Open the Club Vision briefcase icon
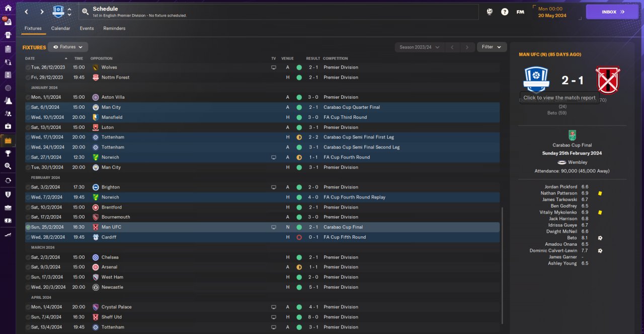644x334 pixels. coord(8,207)
